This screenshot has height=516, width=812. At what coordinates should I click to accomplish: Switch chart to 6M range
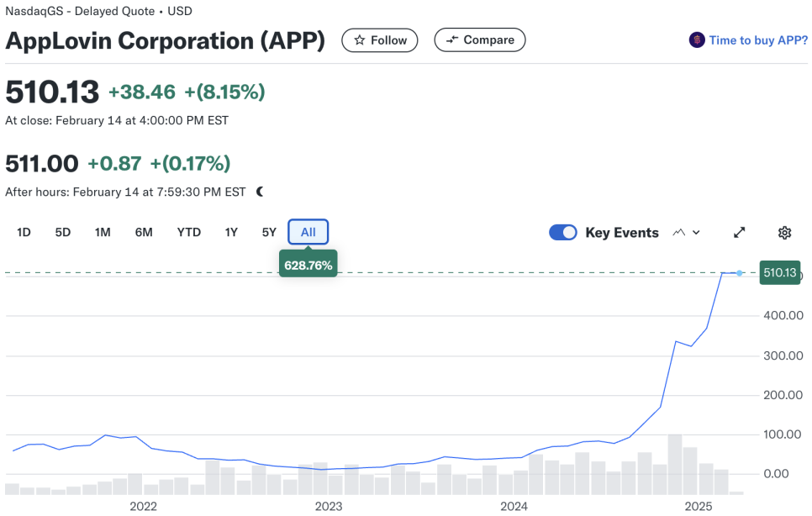[x=144, y=233]
